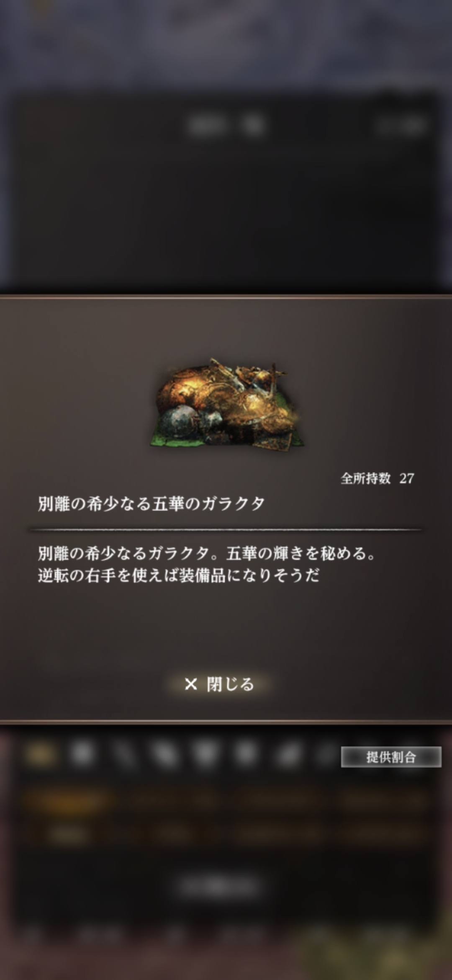Select the item name 別離の希少なる五華のガラクタ
This screenshot has width=452, height=980.
(x=152, y=503)
